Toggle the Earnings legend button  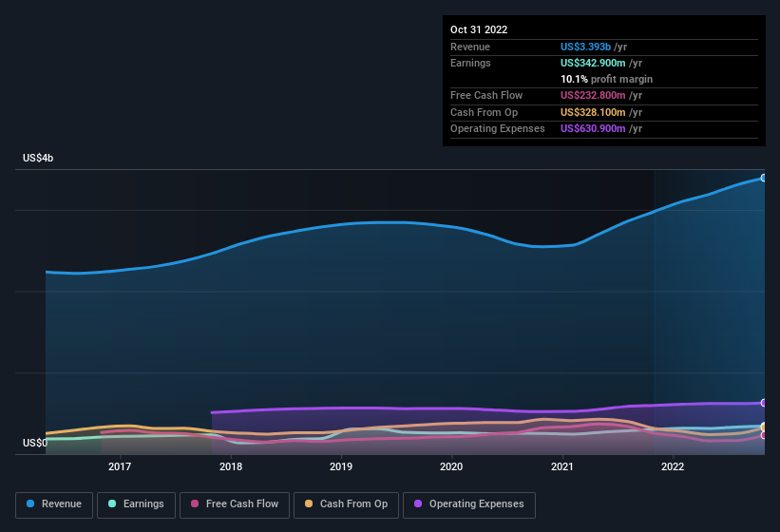click(136, 504)
